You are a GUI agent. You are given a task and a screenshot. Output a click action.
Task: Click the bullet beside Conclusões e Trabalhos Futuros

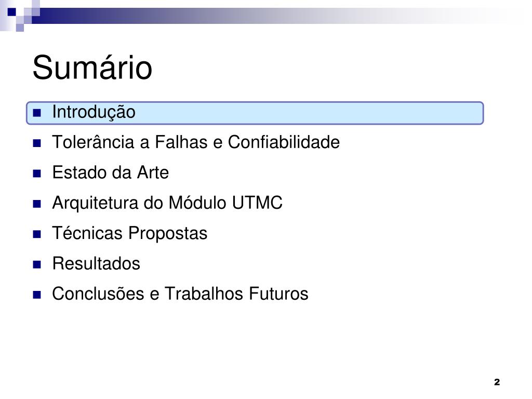pos(37,295)
